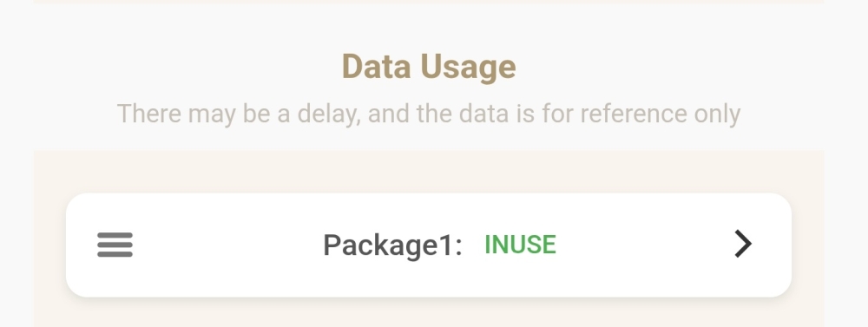Expand Package1 using the arrow icon
The width and height of the screenshot is (868, 327).
point(743,244)
